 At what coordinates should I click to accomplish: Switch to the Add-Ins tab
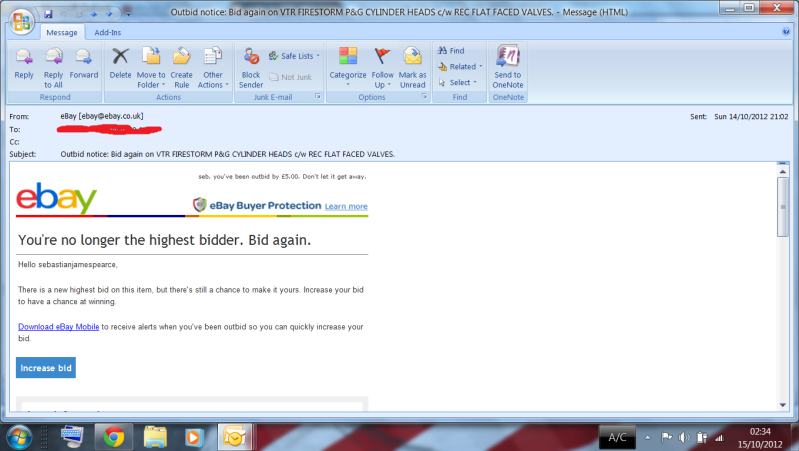[108, 32]
